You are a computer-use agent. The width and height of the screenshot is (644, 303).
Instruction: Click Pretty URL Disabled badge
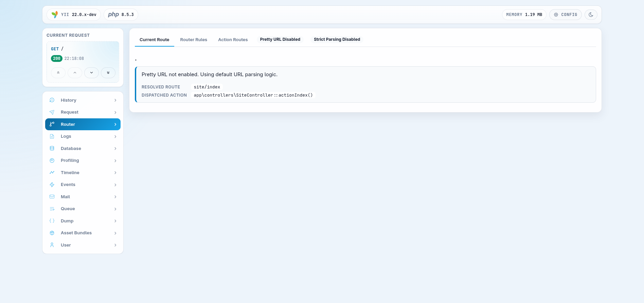pos(280,39)
